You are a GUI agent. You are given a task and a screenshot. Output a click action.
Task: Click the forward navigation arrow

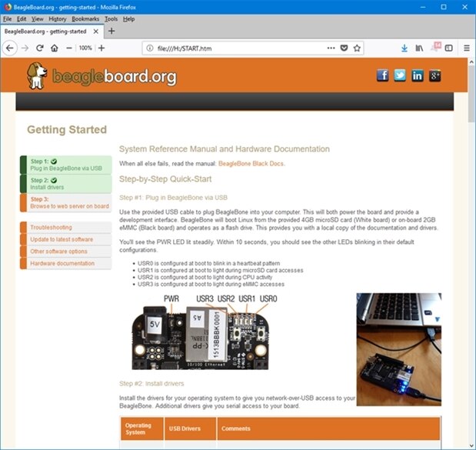click(x=25, y=48)
